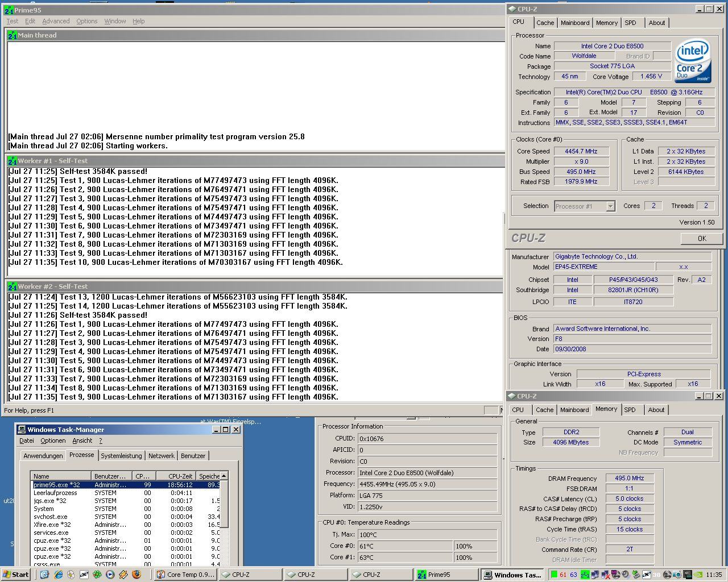
Task: Open the green ICQ flower quick launch icon
Action: point(97,575)
